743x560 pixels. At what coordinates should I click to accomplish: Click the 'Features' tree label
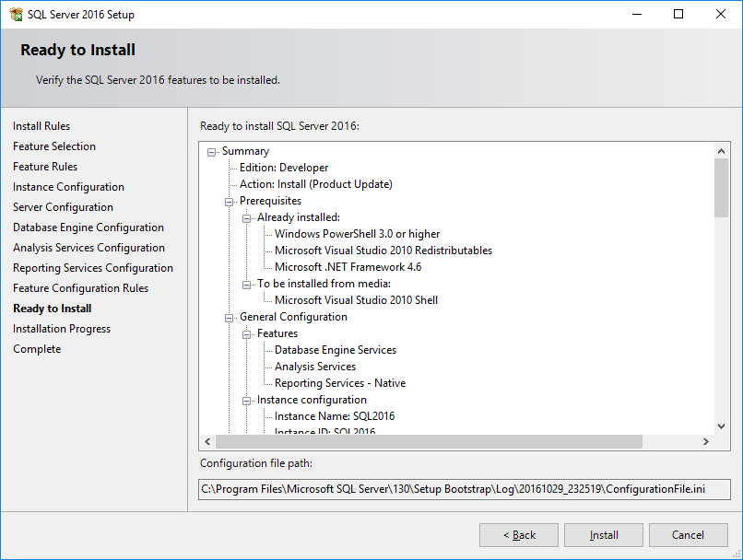(277, 333)
